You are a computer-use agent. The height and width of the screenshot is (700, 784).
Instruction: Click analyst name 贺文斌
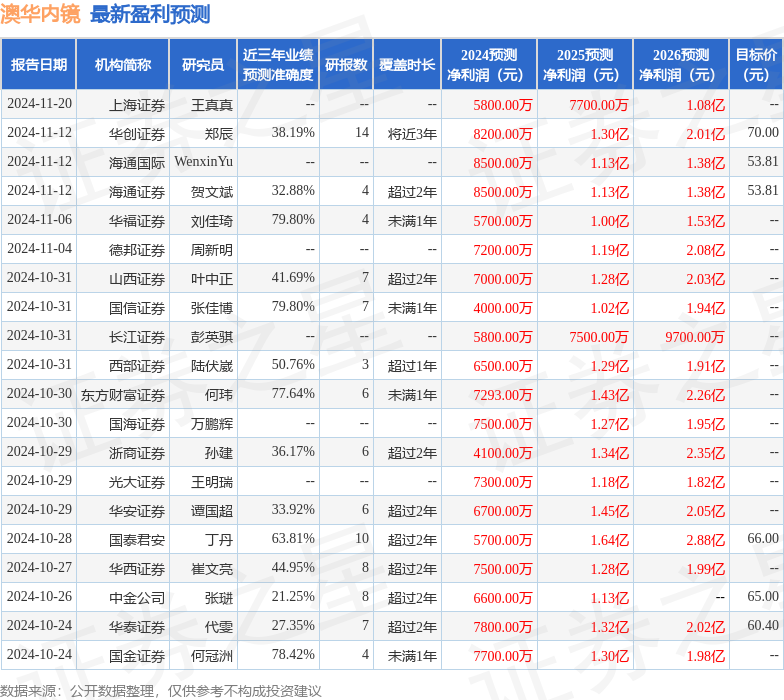(212, 192)
